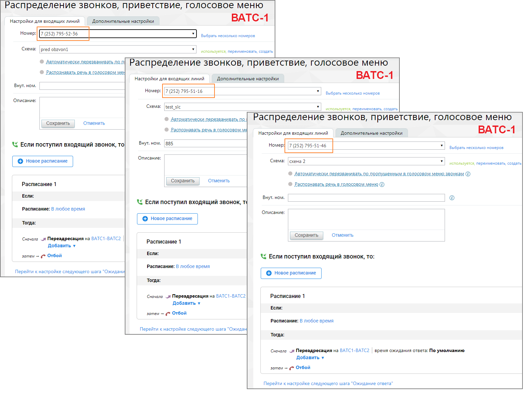Image resolution: width=532 pixels, height=400 pixels.
Task: Switch to Дополнительные настройки tab in the 795-51-16 window
Action: click(x=248, y=79)
